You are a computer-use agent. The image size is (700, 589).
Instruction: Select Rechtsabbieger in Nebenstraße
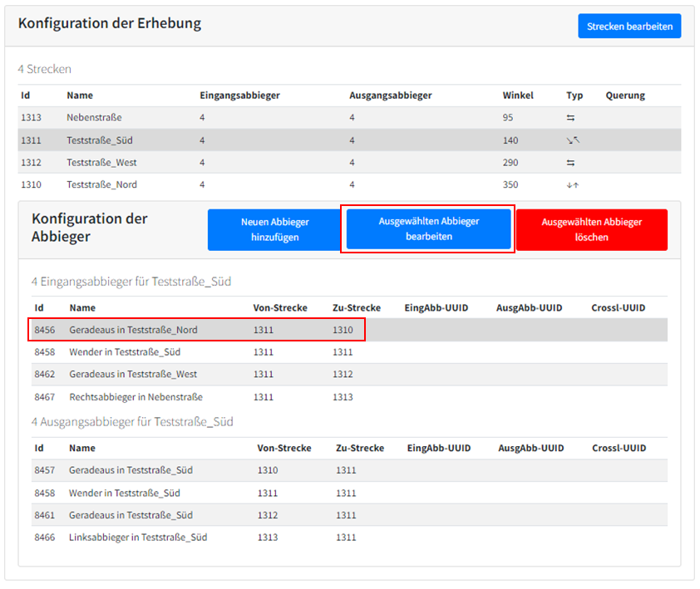[349, 397]
